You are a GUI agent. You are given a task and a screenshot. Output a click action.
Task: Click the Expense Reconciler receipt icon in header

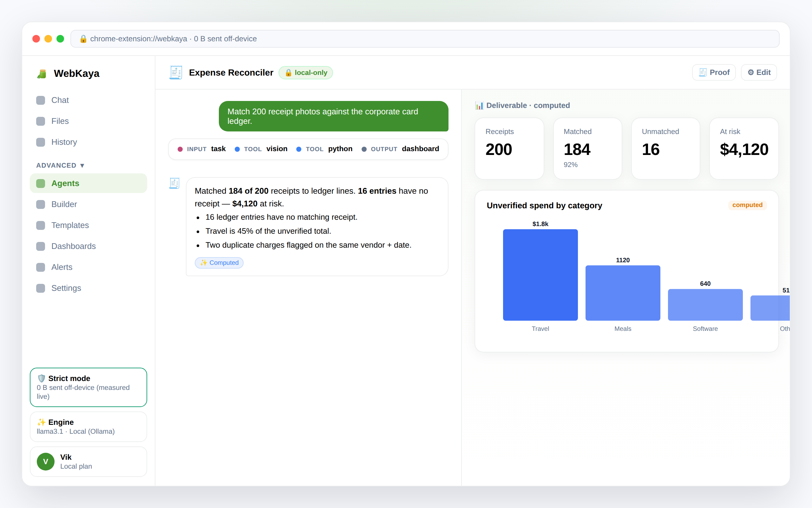coord(175,73)
